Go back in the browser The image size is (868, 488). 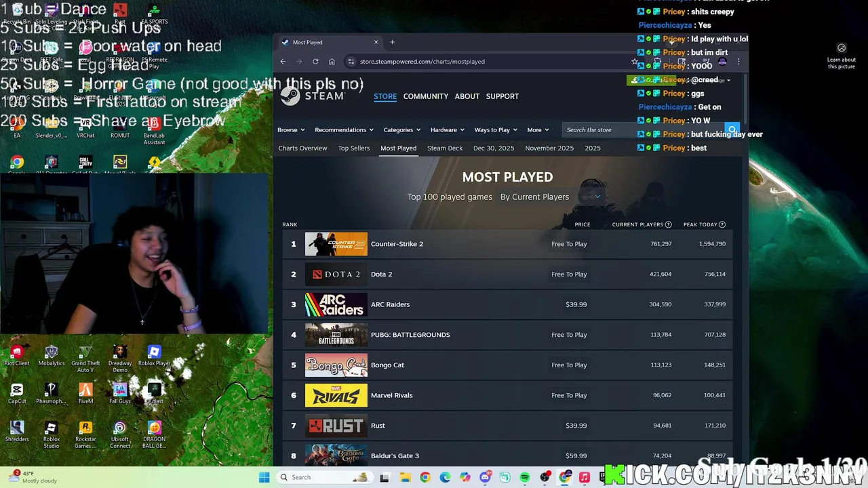(x=283, y=61)
